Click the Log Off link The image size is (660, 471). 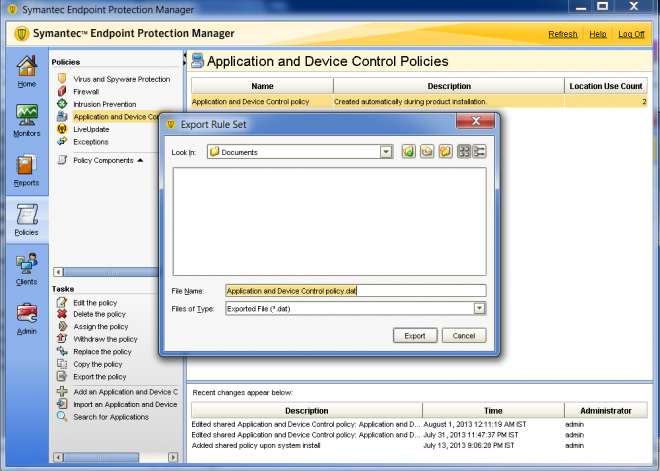pos(631,34)
